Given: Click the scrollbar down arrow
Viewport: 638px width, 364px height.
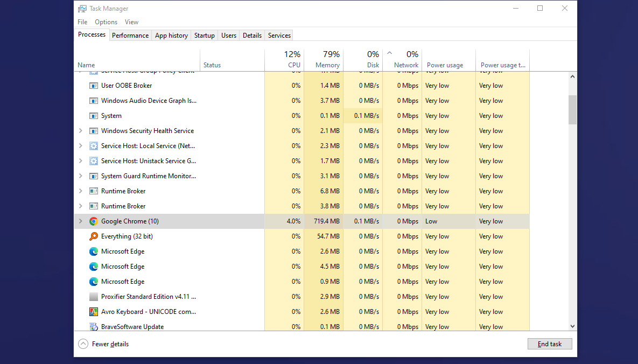Looking at the screenshot, I should tap(572, 326).
